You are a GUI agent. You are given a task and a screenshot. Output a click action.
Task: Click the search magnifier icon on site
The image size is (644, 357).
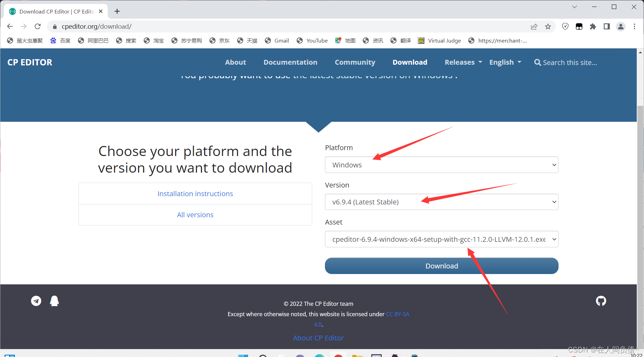537,63
